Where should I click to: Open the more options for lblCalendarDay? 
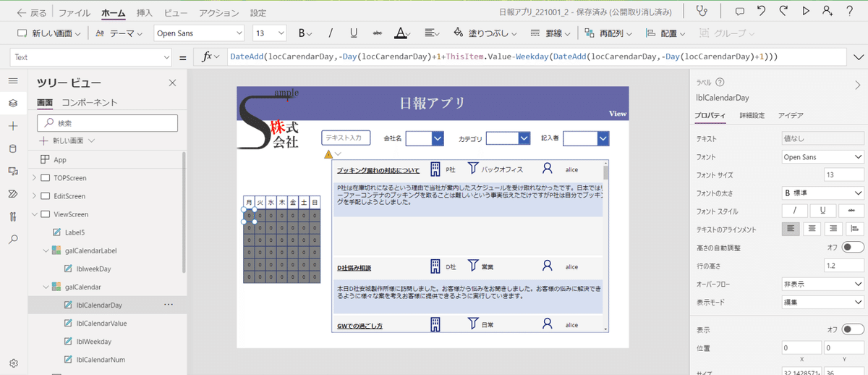tap(169, 305)
